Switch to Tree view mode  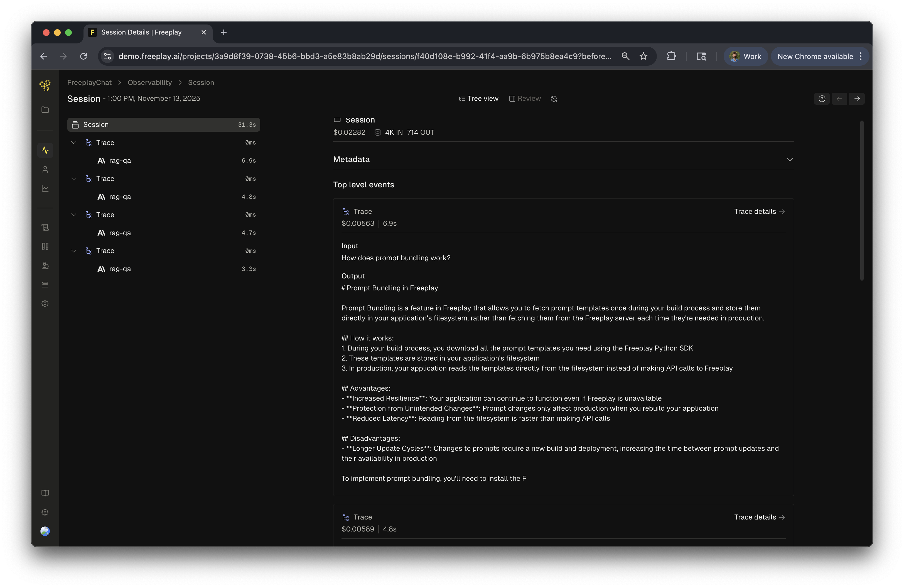click(x=478, y=98)
